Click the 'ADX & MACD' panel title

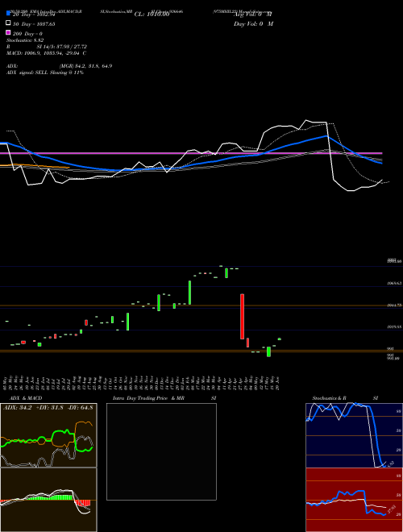coord(26,398)
